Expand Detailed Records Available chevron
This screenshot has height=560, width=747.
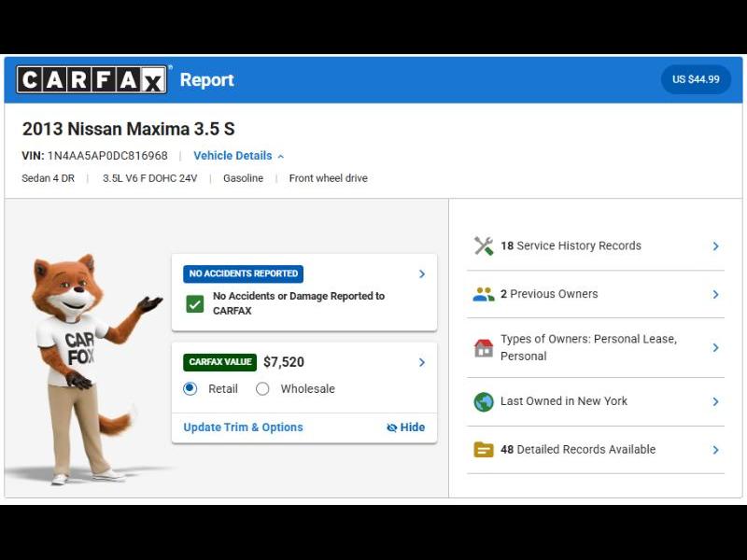[x=715, y=450]
